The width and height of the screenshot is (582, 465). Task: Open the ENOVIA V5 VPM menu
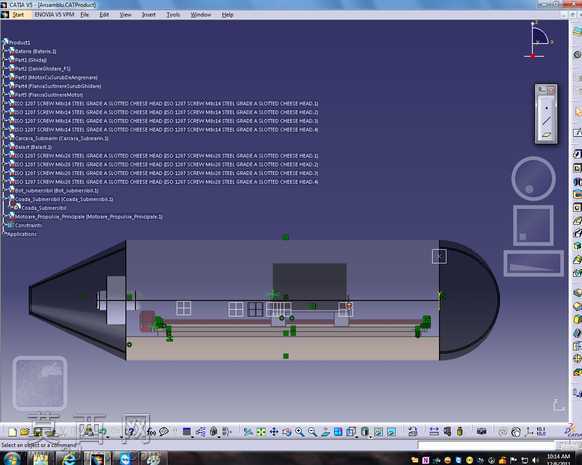pyautogui.click(x=54, y=14)
